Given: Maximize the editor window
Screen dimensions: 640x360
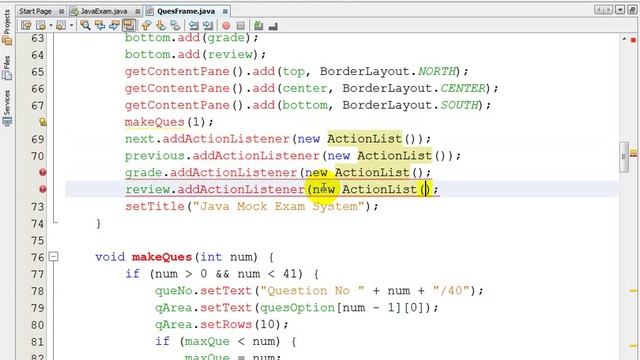Looking at the screenshot, I should point(632,9).
